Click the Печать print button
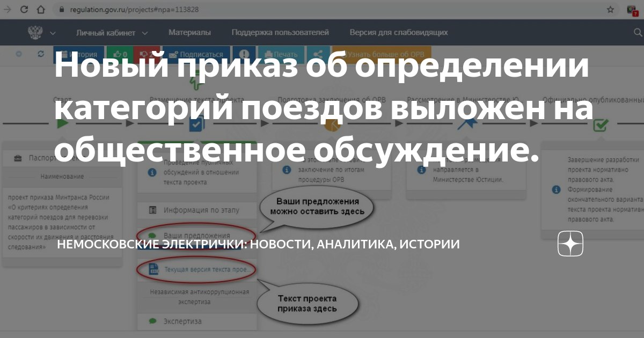Viewport: 644px width, 338px height. point(281,55)
